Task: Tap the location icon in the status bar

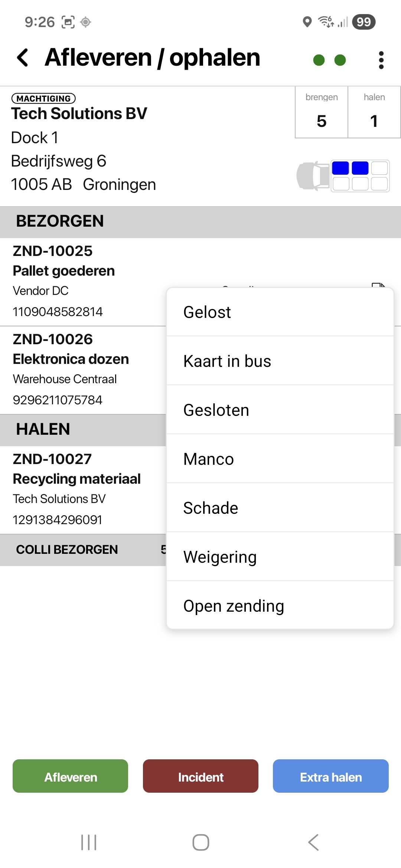Action: (x=307, y=22)
